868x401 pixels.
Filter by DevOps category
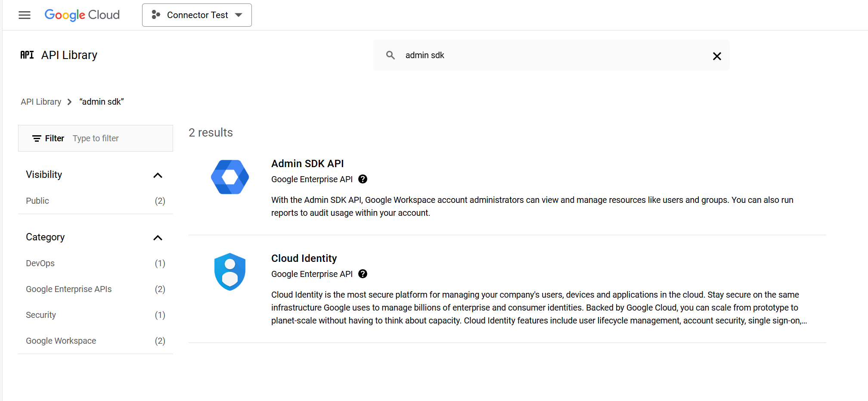pyautogui.click(x=96, y=263)
